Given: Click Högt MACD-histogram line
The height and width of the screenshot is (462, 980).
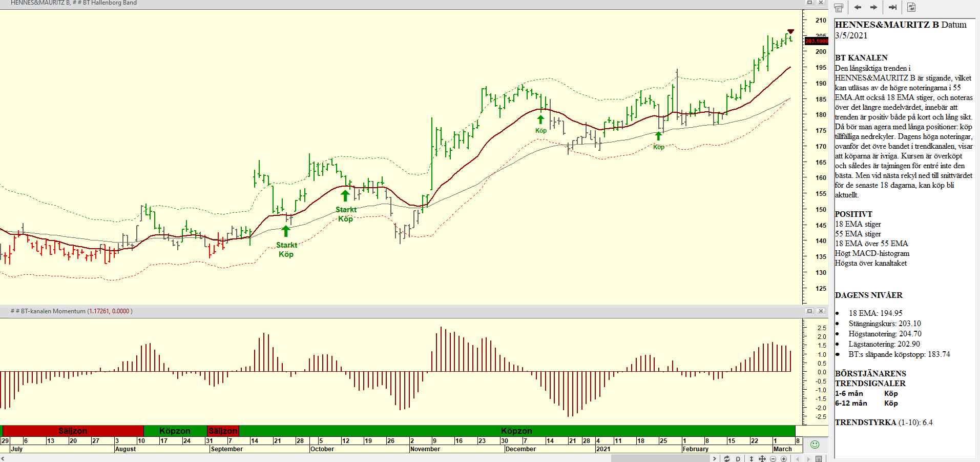Looking at the screenshot, I should coord(872,253).
